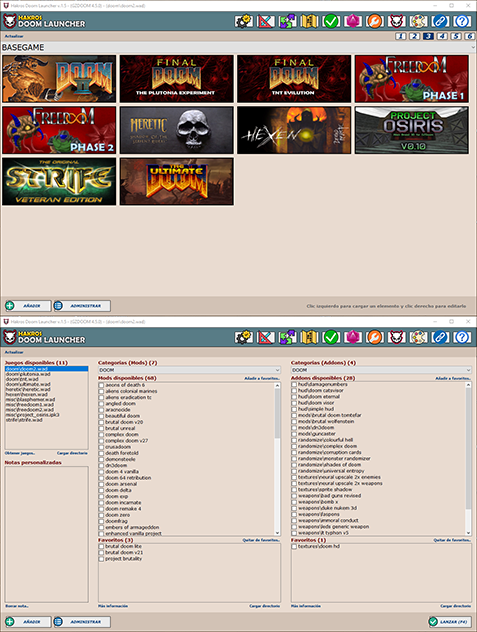
Task: Switch to page 6 button in top window
Action: coord(469,36)
